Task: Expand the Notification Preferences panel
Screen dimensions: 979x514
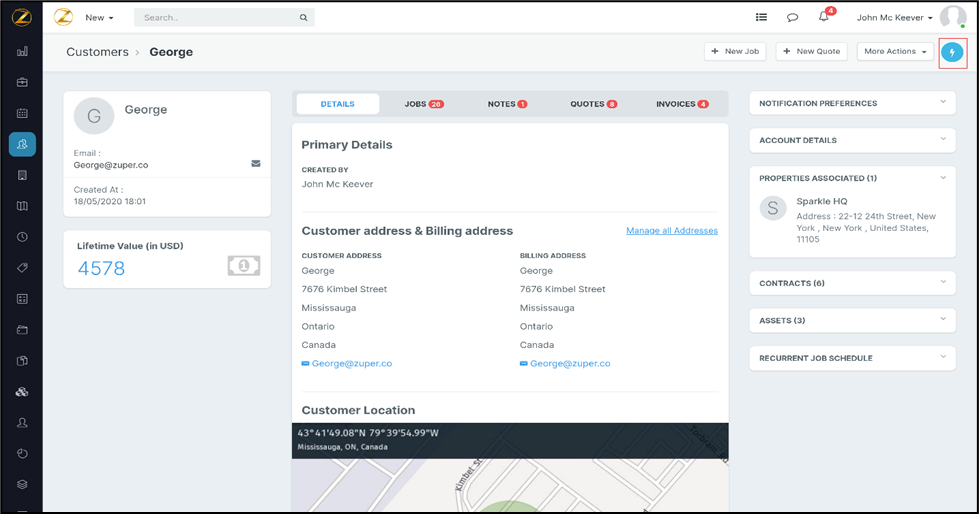Action: [851, 103]
